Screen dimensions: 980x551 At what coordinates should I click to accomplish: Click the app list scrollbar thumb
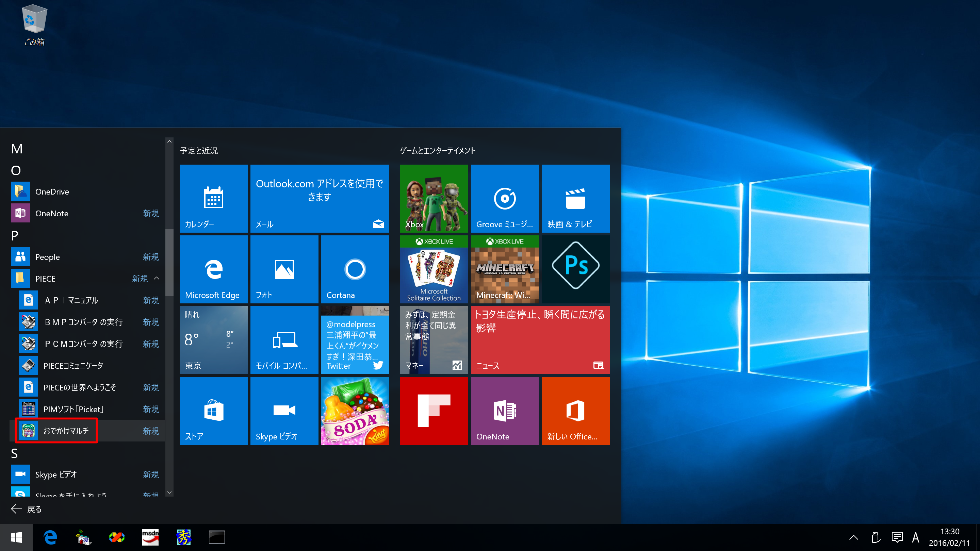coord(169,262)
